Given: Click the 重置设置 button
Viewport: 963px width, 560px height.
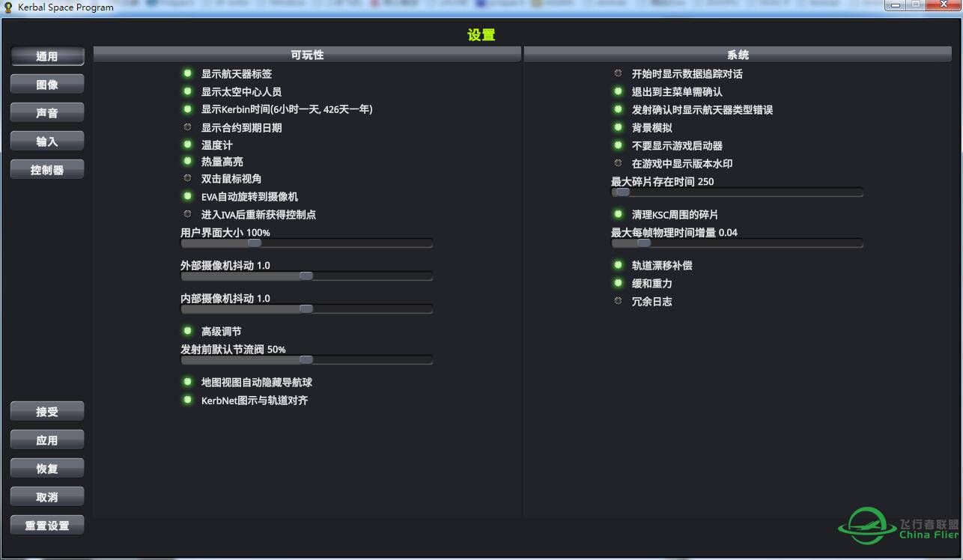Looking at the screenshot, I should [47, 526].
